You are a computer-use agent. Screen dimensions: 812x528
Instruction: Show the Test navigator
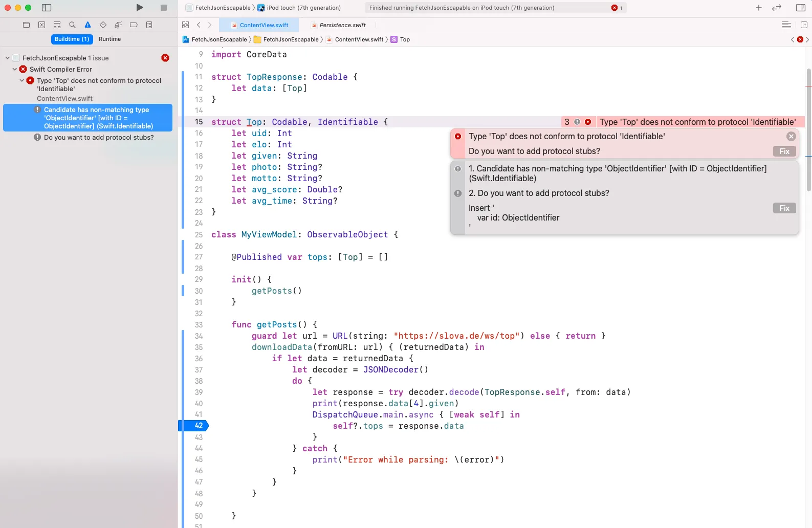pos(103,25)
